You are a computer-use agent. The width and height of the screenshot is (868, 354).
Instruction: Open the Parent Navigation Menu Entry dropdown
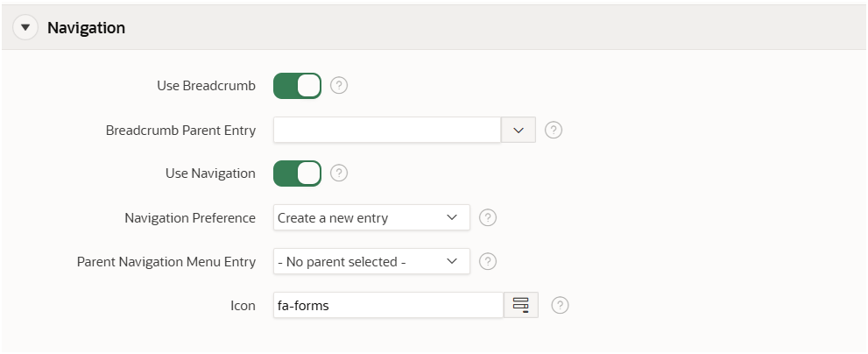pos(371,261)
